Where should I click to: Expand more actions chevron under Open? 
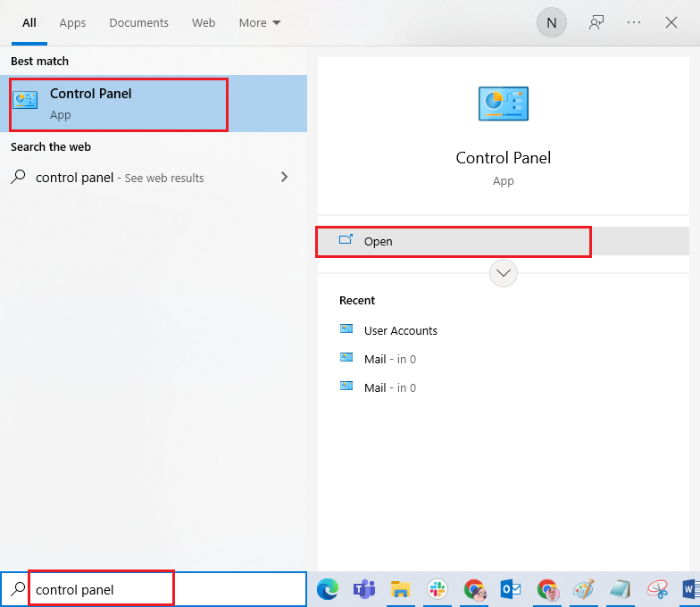[x=504, y=273]
